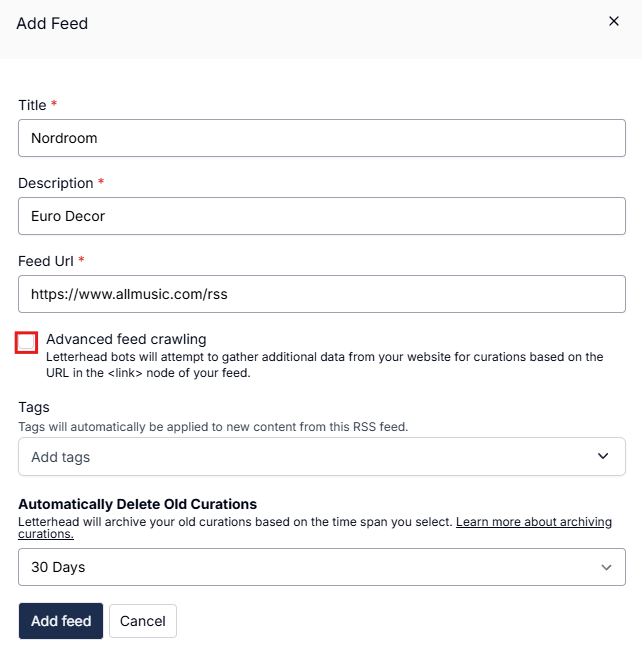
Task: Click the Add Feed dialog header title
Action: (52, 23)
